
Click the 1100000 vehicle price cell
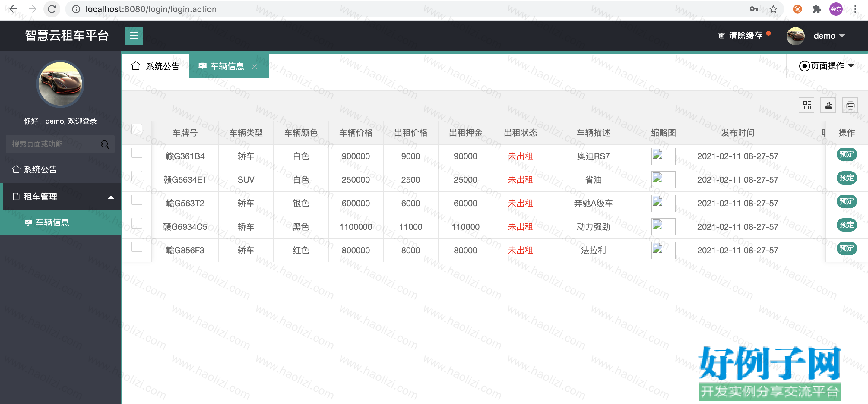click(x=356, y=227)
